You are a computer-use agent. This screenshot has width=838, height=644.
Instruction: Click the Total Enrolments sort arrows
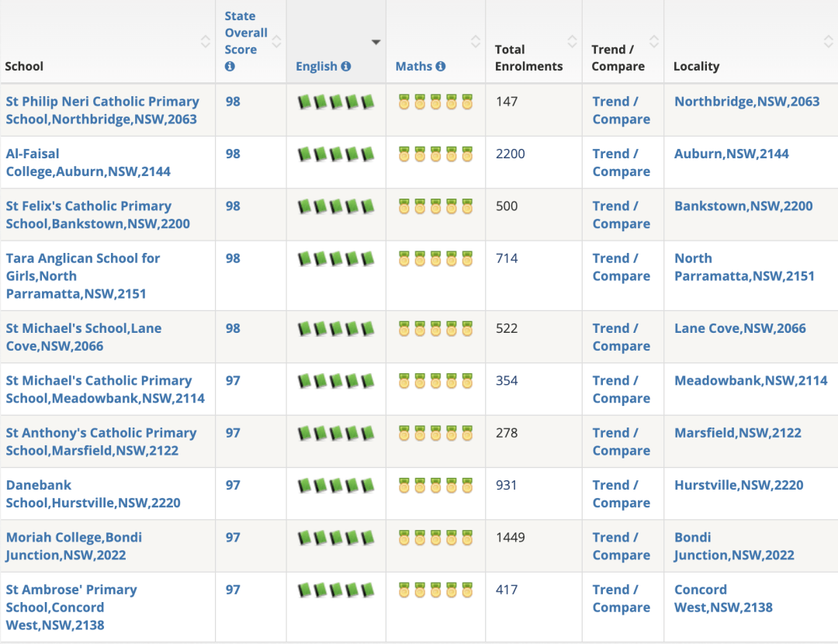572,41
